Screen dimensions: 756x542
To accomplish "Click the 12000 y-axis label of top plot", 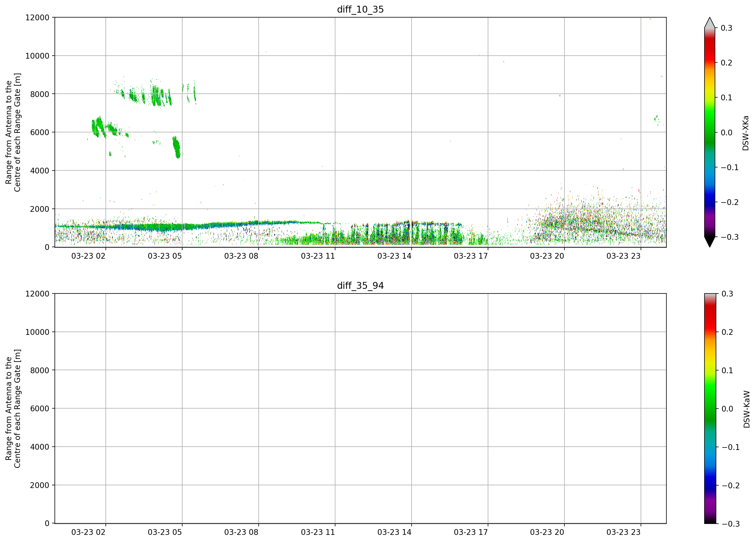I will click(x=37, y=18).
